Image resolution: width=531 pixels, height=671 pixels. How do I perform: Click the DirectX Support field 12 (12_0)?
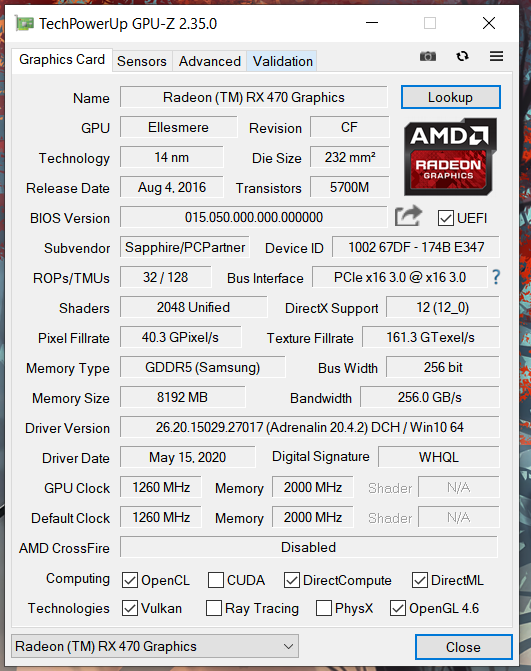click(x=443, y=307)
